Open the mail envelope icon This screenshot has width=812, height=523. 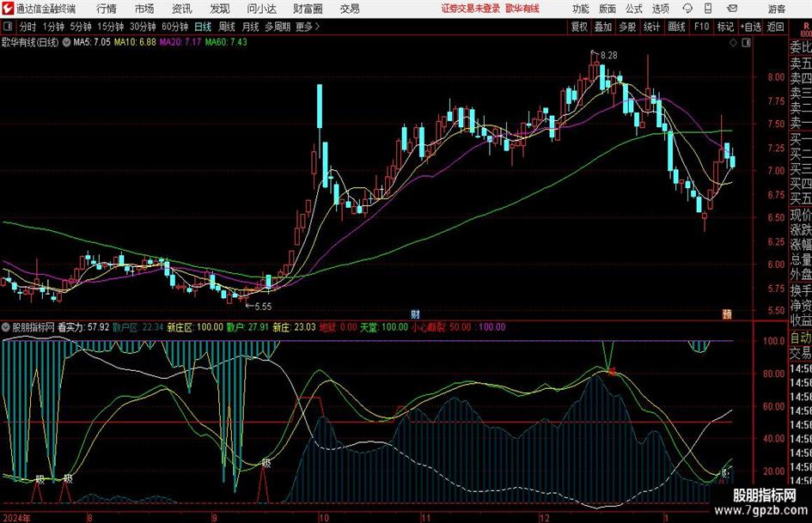732,9
